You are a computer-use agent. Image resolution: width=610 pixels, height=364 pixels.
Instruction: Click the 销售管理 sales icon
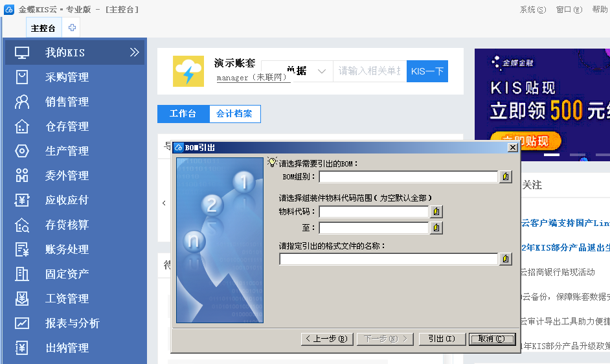click(22, 102)
